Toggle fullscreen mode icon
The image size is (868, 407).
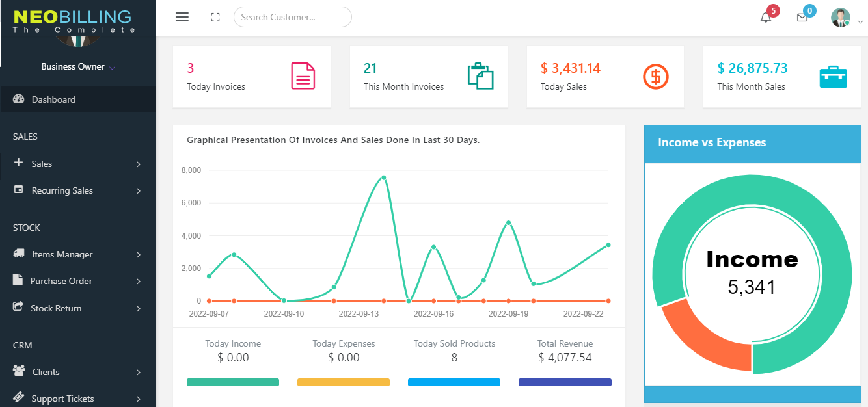tap(215, 18)
